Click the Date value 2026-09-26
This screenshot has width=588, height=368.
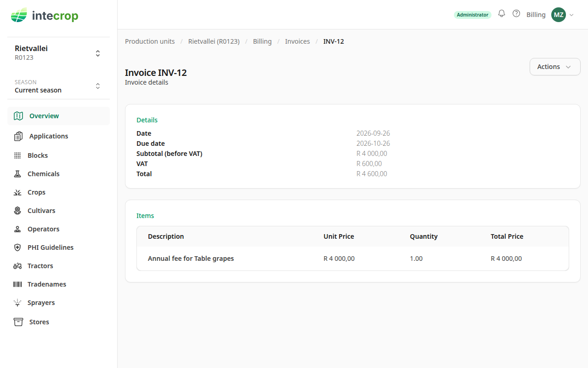373,133
